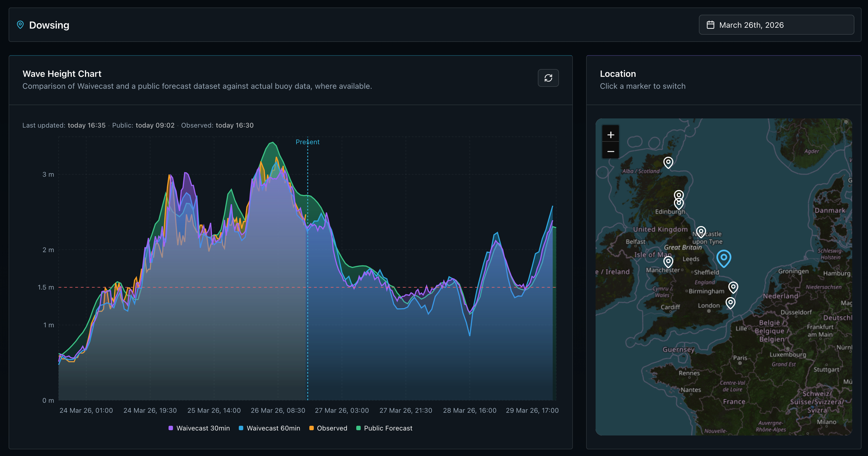Viewport: 868px width, 456px height.
Task: Select the map marker north of Alba / Scotland
Action: pos(668,163)
